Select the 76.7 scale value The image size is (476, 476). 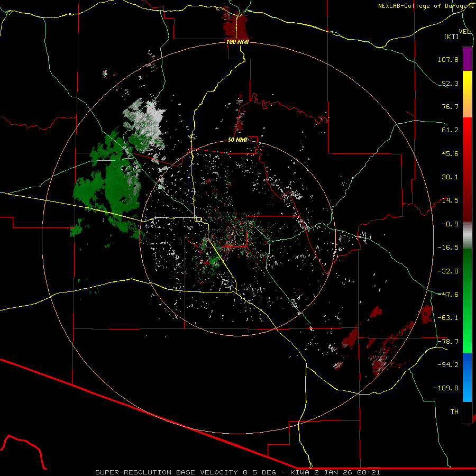click(x=450, y=106)
